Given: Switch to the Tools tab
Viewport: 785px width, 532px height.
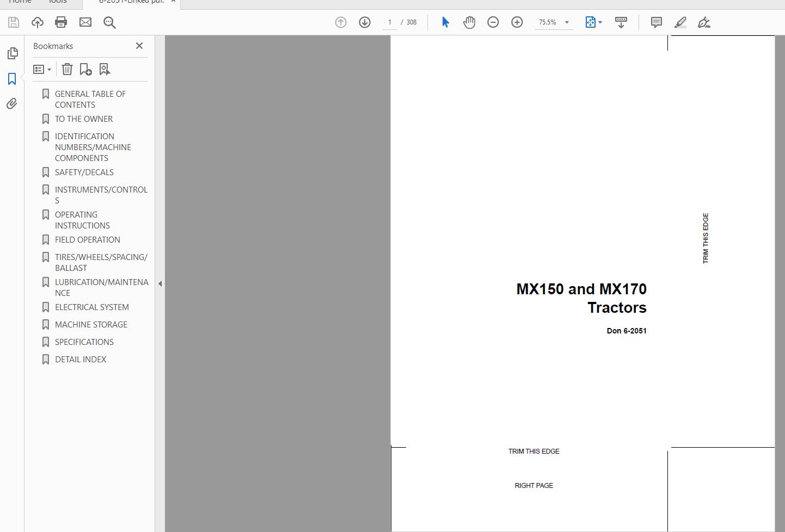Looking at the screenshot, I should pos(58,2).
